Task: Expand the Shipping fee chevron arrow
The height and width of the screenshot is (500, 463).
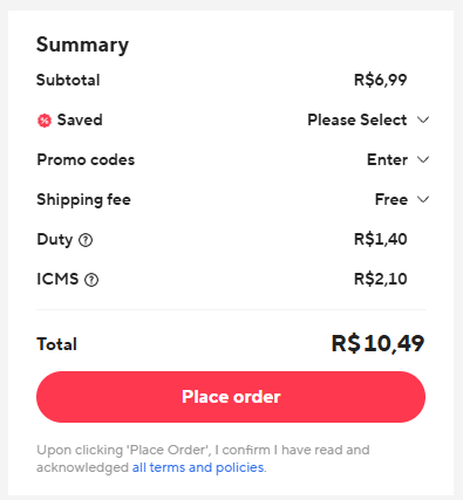Action: (423, 199)
